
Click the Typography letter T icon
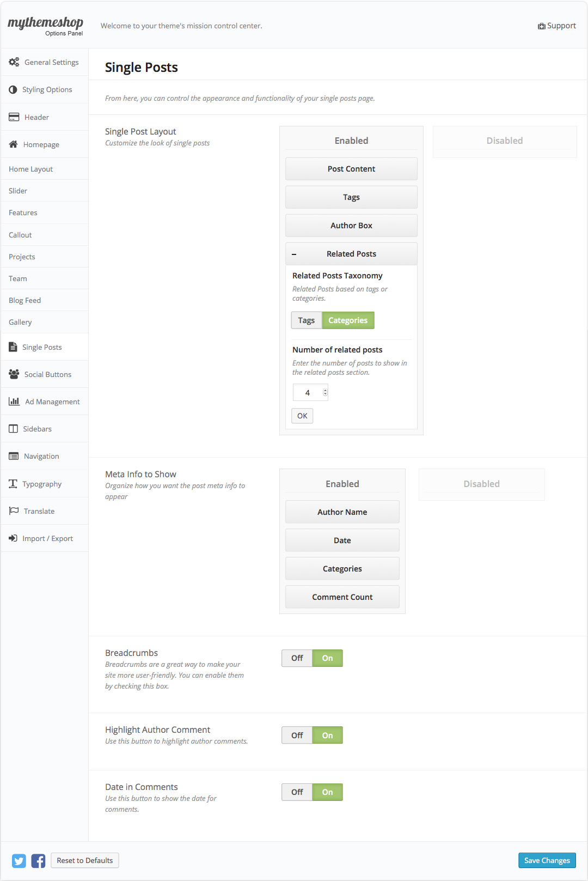click(x=13, y=483)
